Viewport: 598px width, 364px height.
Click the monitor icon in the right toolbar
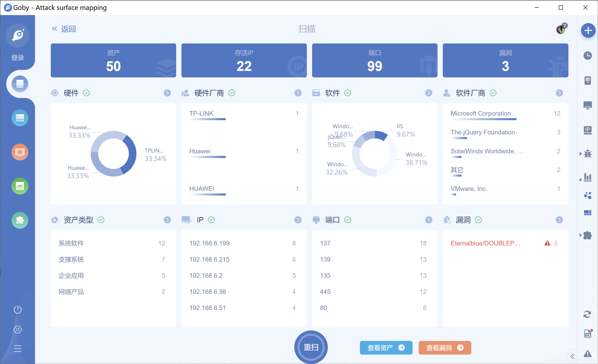coord(588,105)
